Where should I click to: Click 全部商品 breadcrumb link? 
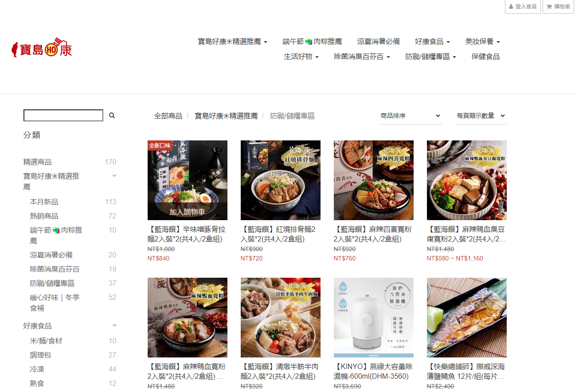pos(168,116)
